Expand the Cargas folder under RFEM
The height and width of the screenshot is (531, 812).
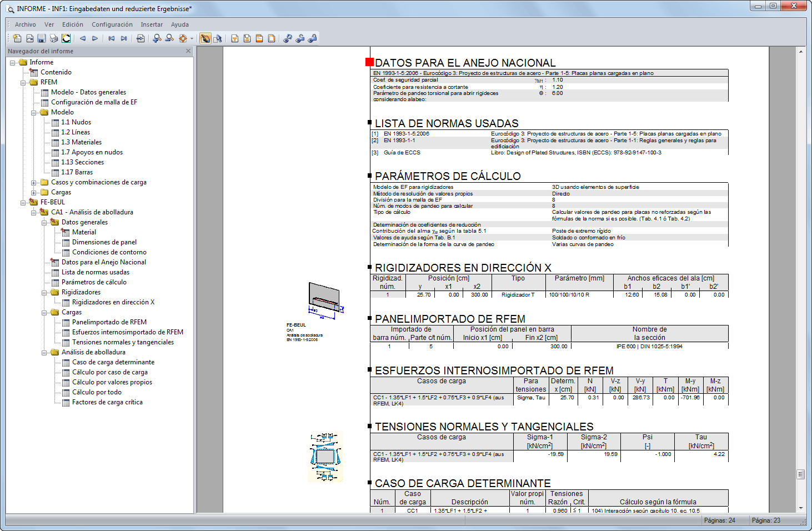34,193
